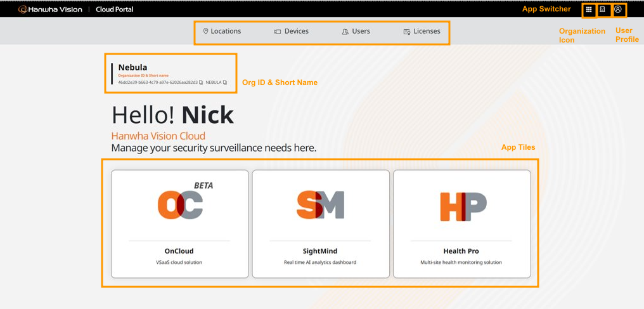The image size is (644, 309).
Task: Click 'Manage your security surveillance needs here.'
Action: click(214, 148)
